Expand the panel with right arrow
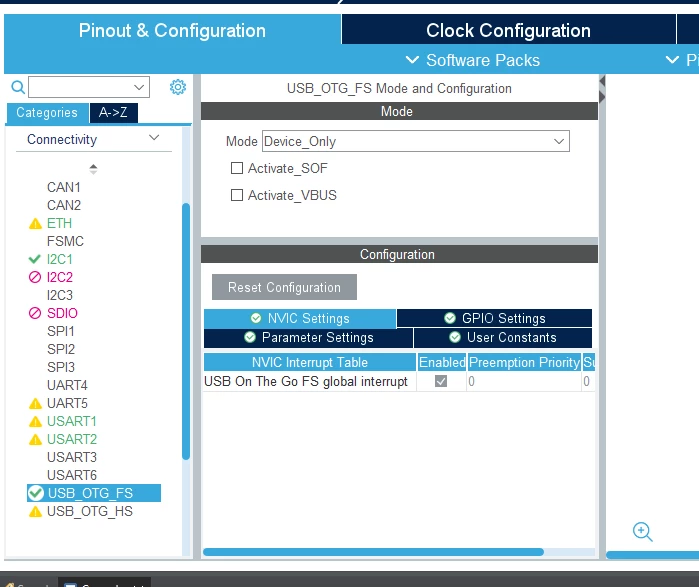The height and width of the screenshot is (587, 699). click(x=602, y=97)
